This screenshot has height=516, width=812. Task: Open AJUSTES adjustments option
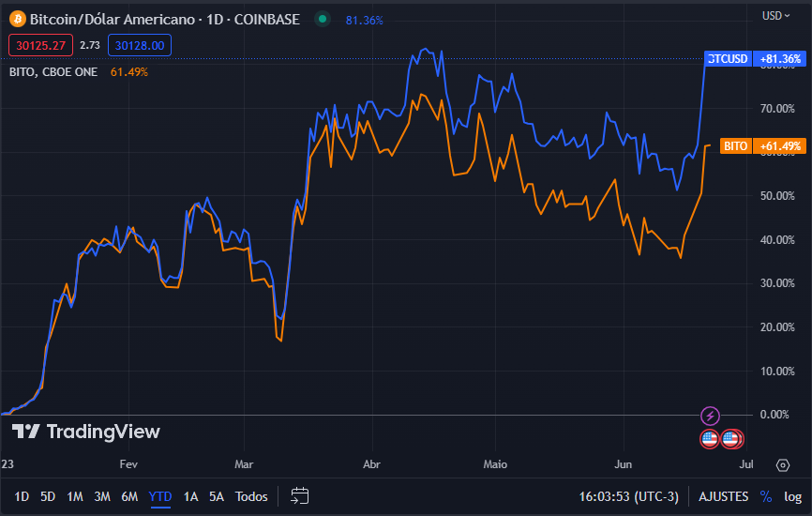723,496
